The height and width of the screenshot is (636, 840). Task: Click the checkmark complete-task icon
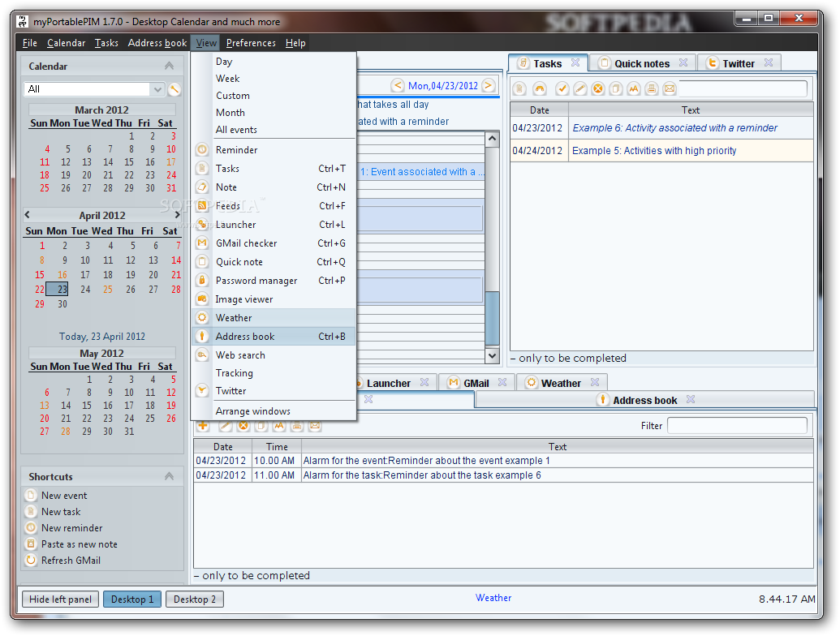coord(562,89)
